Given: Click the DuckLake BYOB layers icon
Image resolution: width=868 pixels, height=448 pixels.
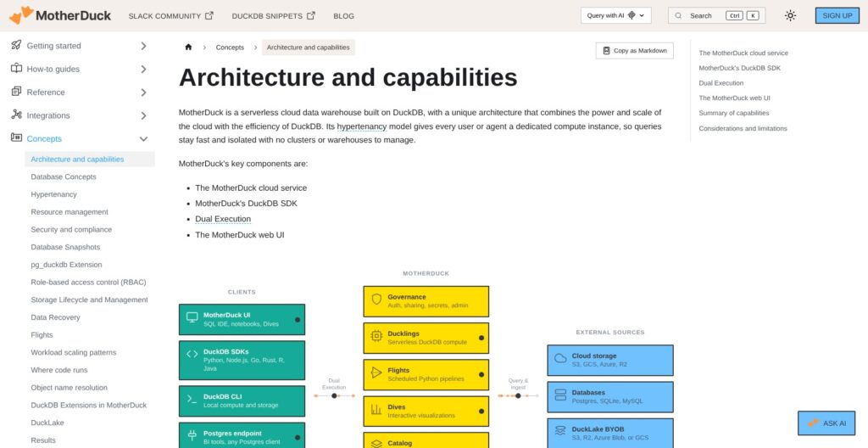Looking at the screenshot, I should point(561,431).
